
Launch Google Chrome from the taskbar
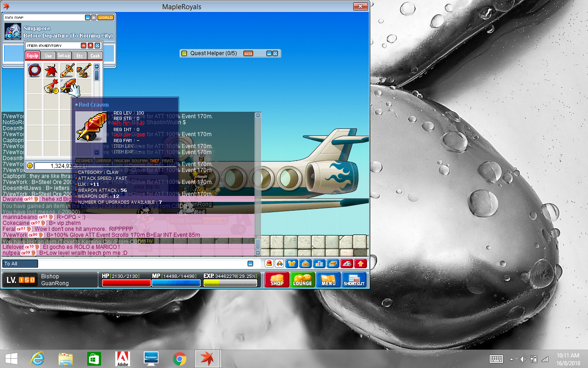(179, 359)
